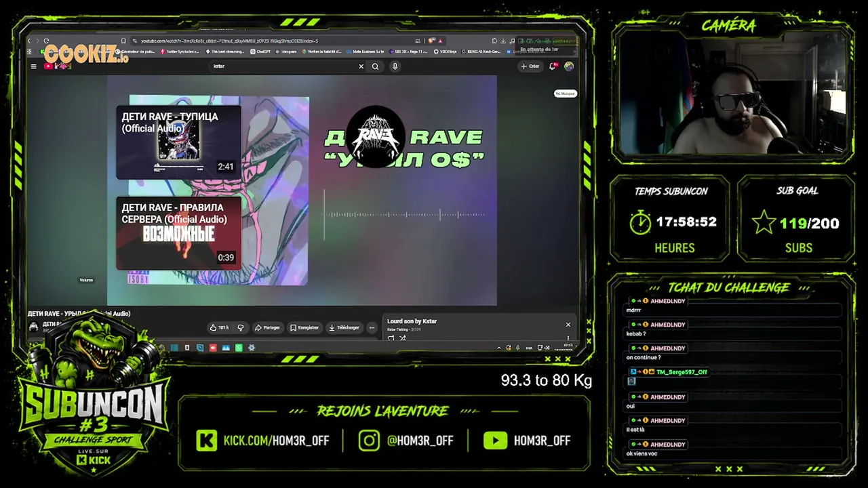Clear the YouTube search text with the X

(x=361, y=66)
